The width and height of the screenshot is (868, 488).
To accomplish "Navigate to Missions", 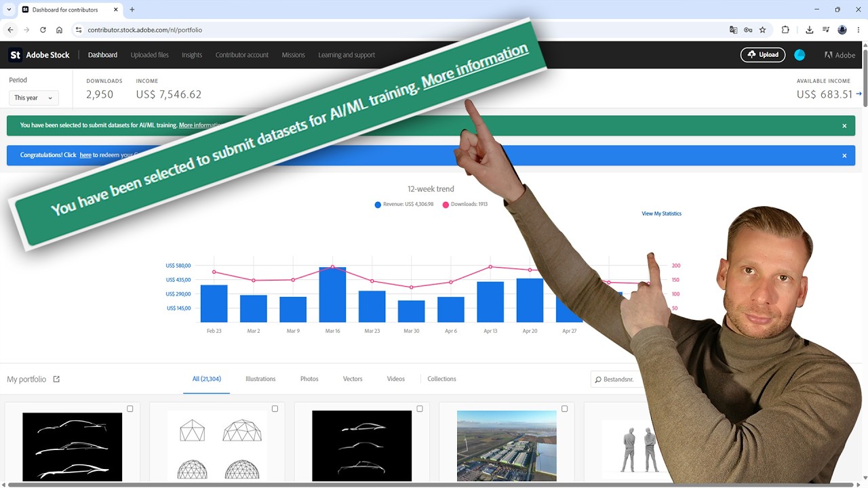I will 293,55.
